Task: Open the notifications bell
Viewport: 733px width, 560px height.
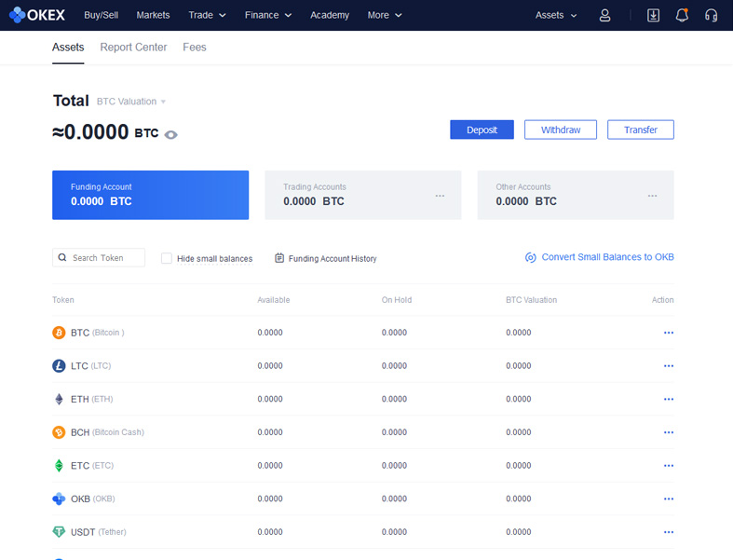Action: 682,16
